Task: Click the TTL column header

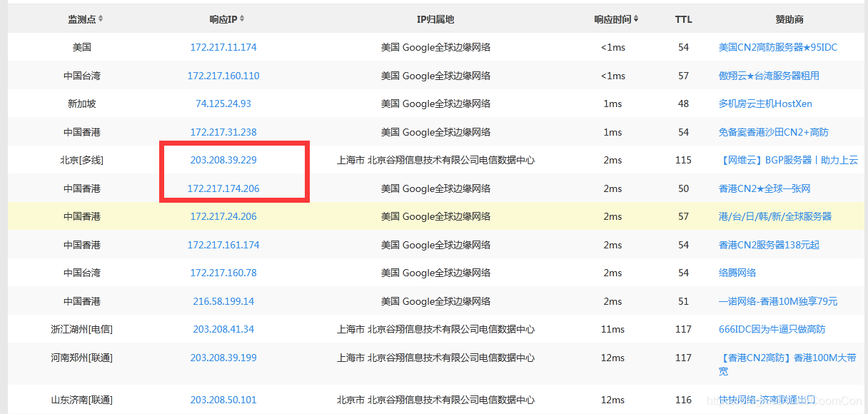Action: pyautogui.click(x=683, y=19)
